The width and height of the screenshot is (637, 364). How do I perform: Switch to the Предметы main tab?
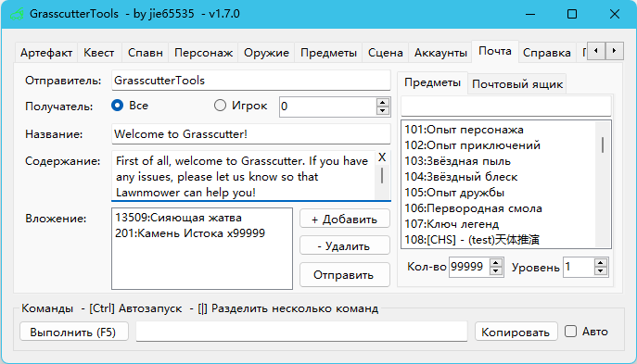328,53
